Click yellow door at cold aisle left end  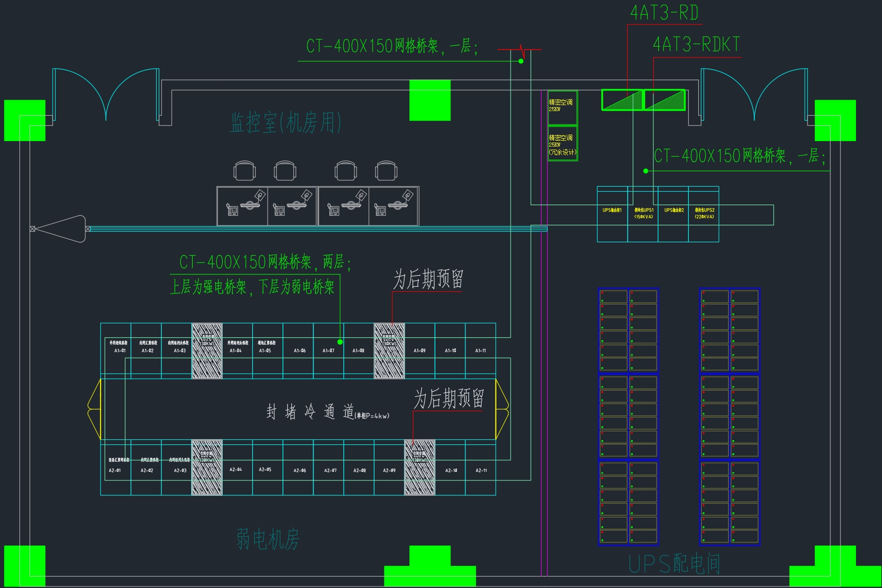point(95,409)
